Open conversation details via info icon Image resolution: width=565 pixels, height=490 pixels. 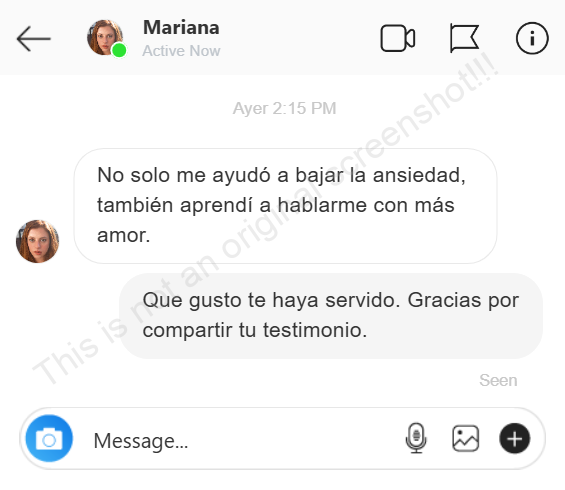[532, 38]
